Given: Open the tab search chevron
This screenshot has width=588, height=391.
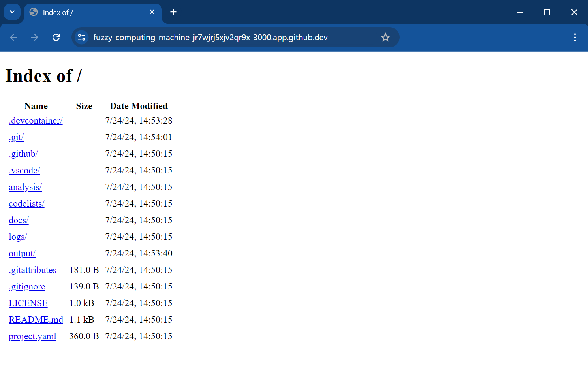Looking at the screenshot, I should tap(12, 12).
